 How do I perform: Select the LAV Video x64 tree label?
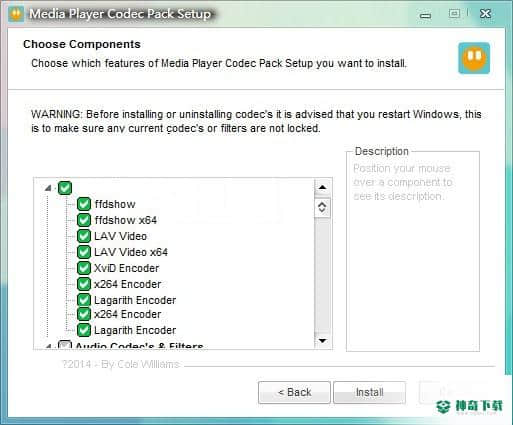click(x=131, y=252)
